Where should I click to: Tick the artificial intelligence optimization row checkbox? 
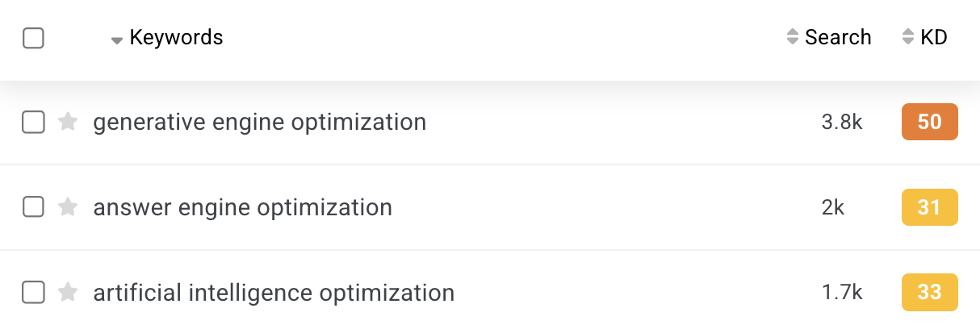33,293
